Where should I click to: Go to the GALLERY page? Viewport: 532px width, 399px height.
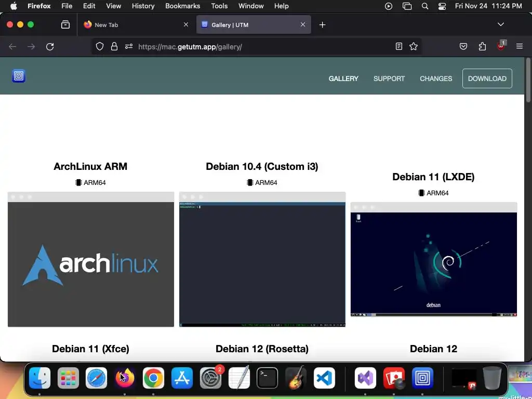click(x=343, y=79)
